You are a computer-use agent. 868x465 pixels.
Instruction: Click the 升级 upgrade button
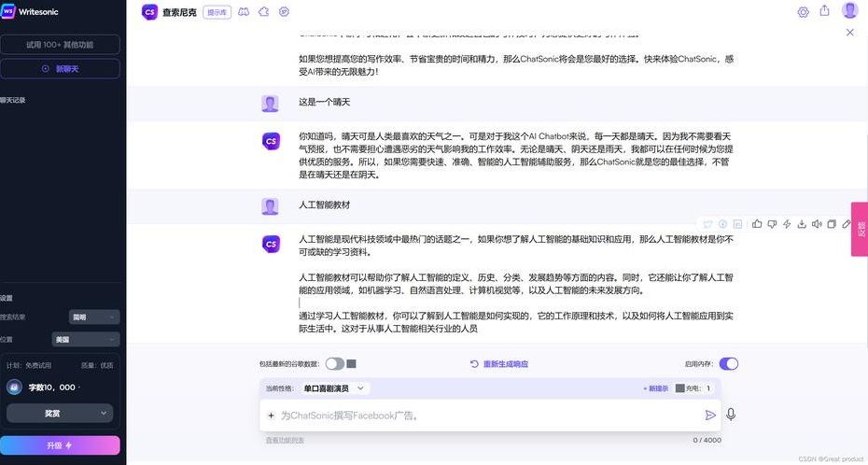point(60,445)
